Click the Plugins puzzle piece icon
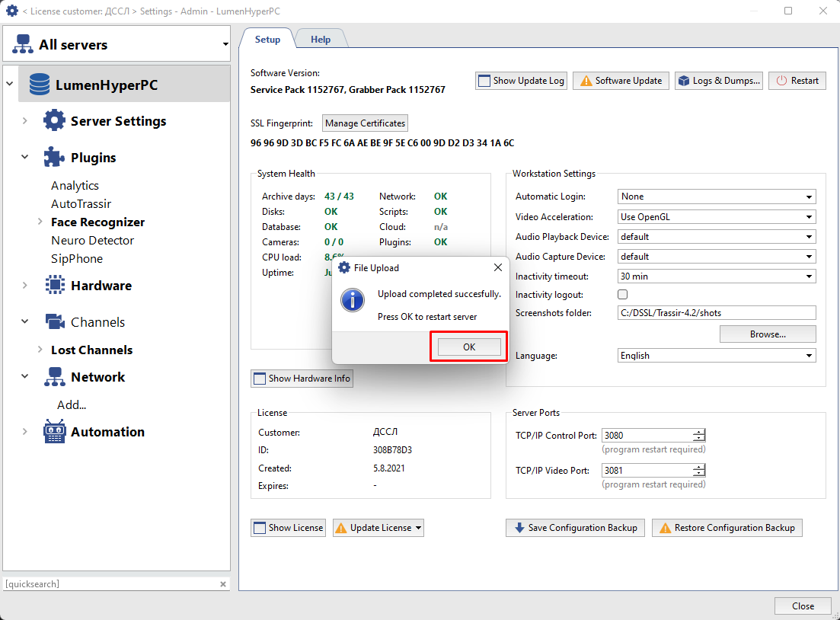The image size is (840, 620). (54, 158)
